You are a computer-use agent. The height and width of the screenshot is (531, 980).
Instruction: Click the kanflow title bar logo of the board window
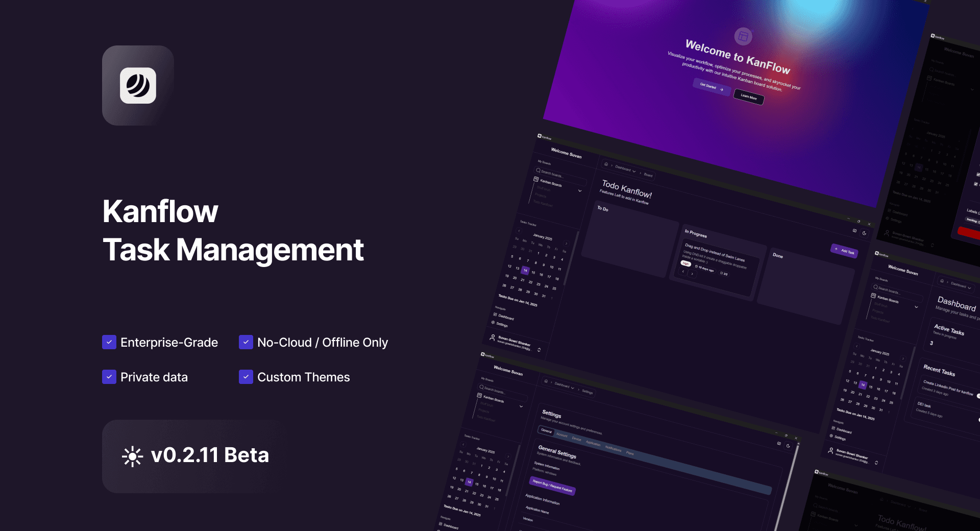click(x=540, y=136)
